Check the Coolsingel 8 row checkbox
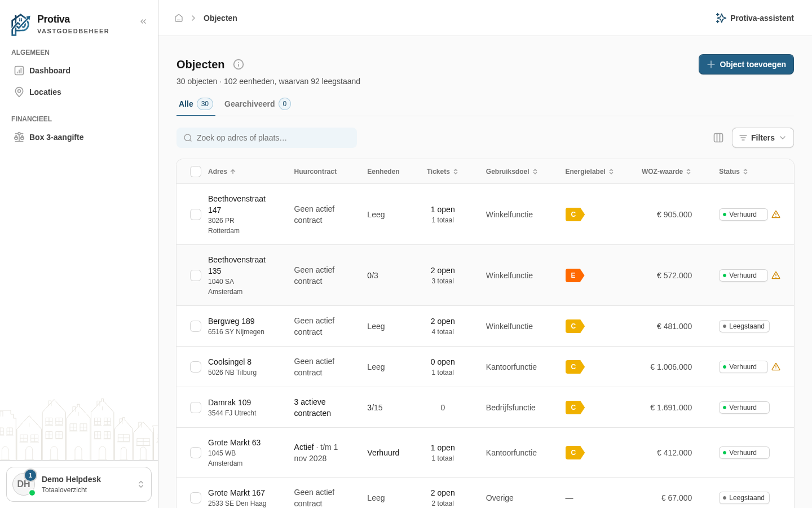 [x=196, y=367]
